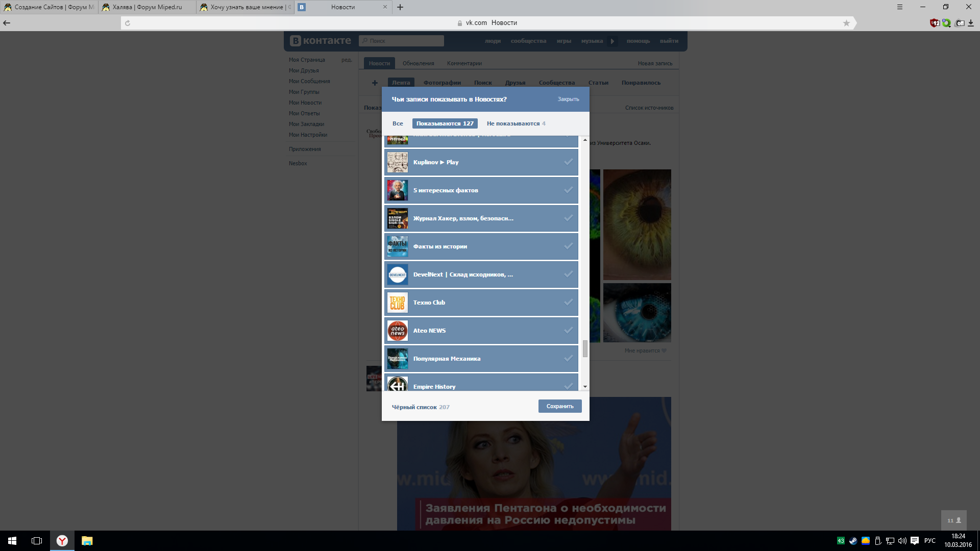Switch to Халява Форум Miped.ru browser tab
980x551 pixels.
(147, 7)
